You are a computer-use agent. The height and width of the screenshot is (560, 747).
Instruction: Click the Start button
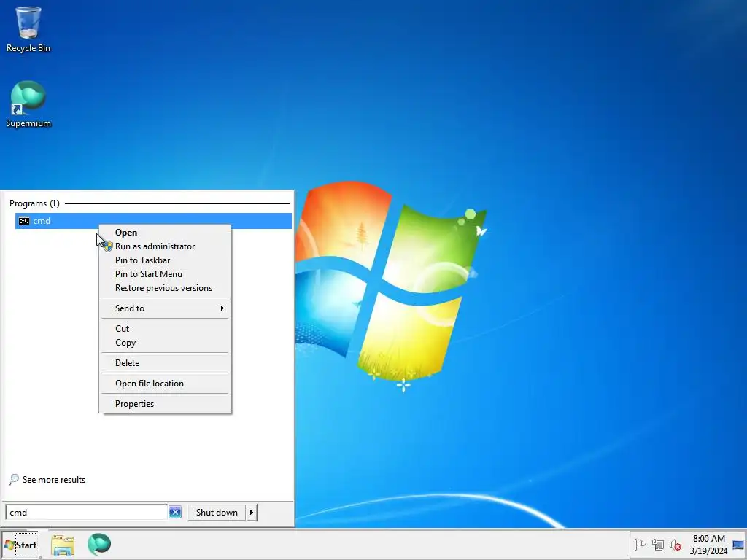point(20,545)
